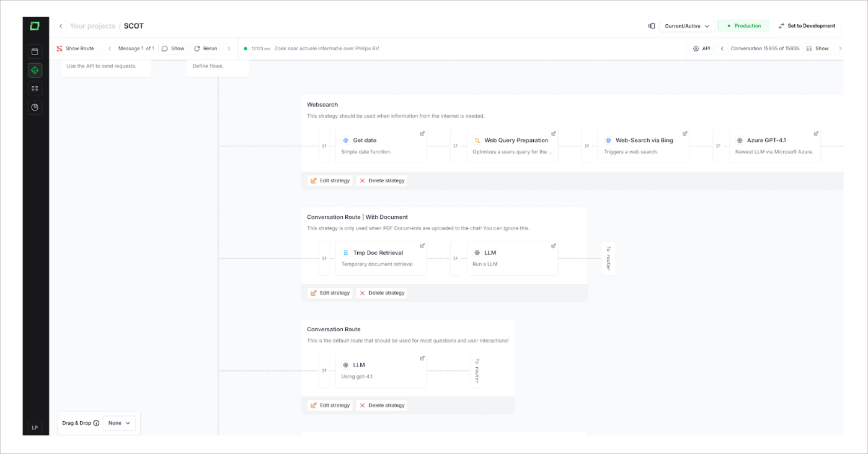Open the API settings button
This screenshot has height=454, width=868.
701,48
